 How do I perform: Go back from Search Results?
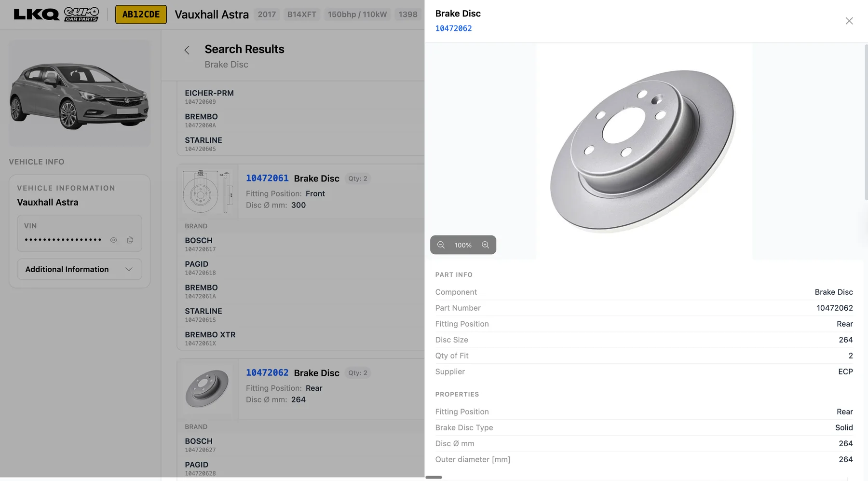point(187,50)
